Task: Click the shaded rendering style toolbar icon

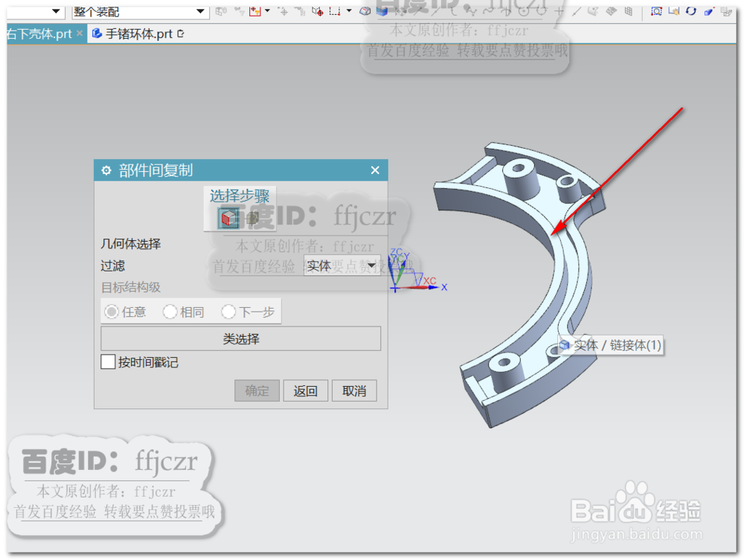Action: click(381, 11)
